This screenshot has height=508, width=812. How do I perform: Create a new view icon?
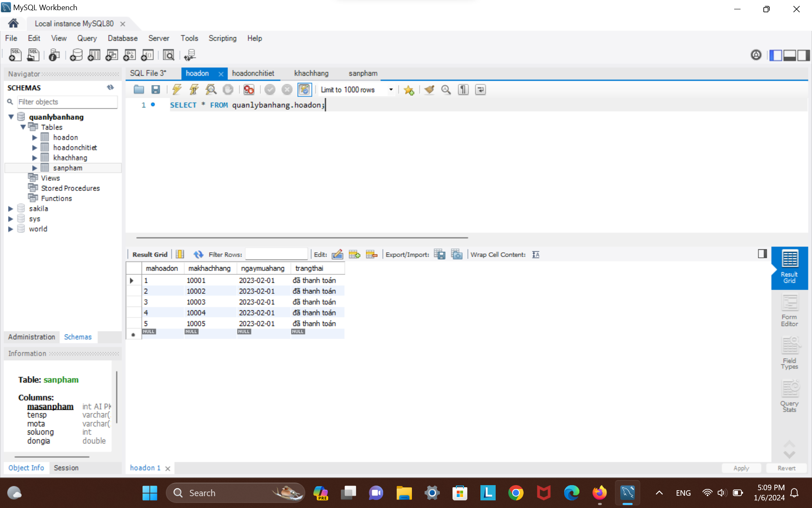(x=112, y=55)
